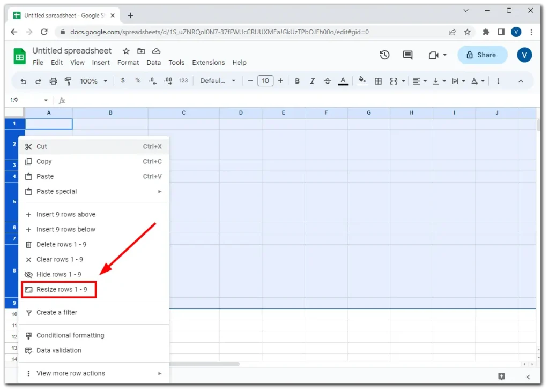Open the Google account avatar V
This screenshot has height=392, width=549.
[x=524, y=55]
